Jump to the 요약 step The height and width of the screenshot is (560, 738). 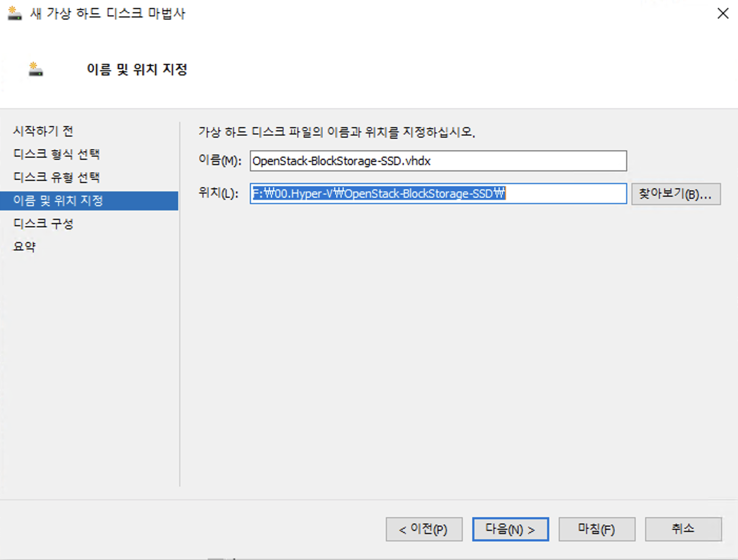pyautogui.click(x=24, y=247)
